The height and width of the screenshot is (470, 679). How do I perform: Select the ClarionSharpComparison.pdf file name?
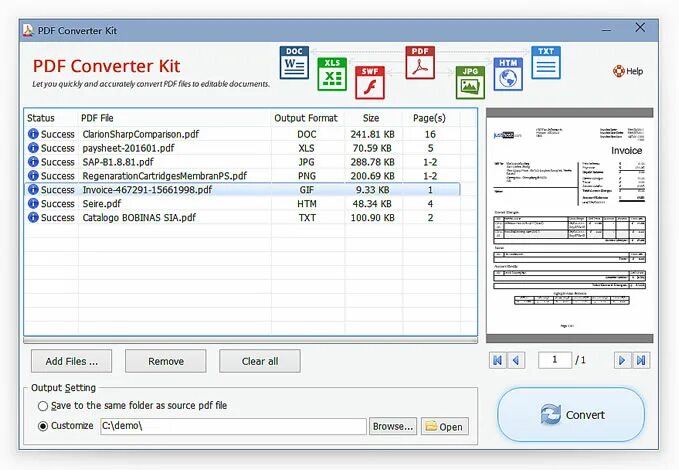[x=141, y=134]
